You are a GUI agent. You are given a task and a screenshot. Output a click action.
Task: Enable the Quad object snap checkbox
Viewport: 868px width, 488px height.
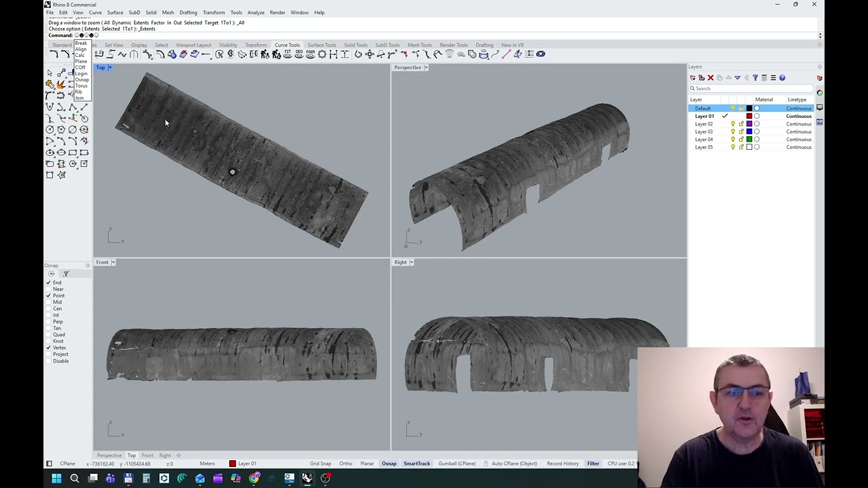48,335
